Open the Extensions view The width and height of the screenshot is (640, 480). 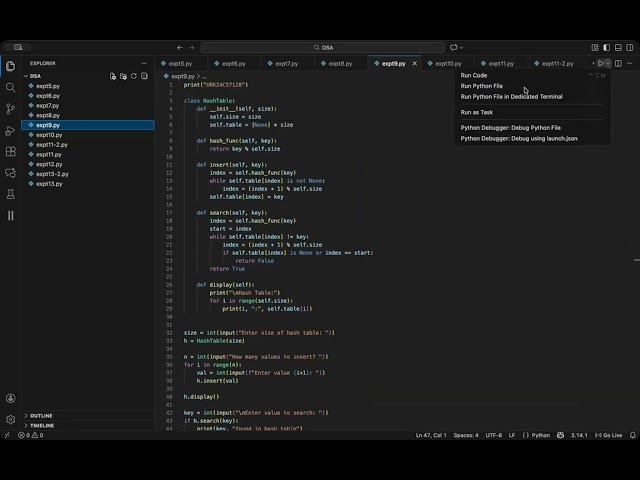tap(11, 151)
